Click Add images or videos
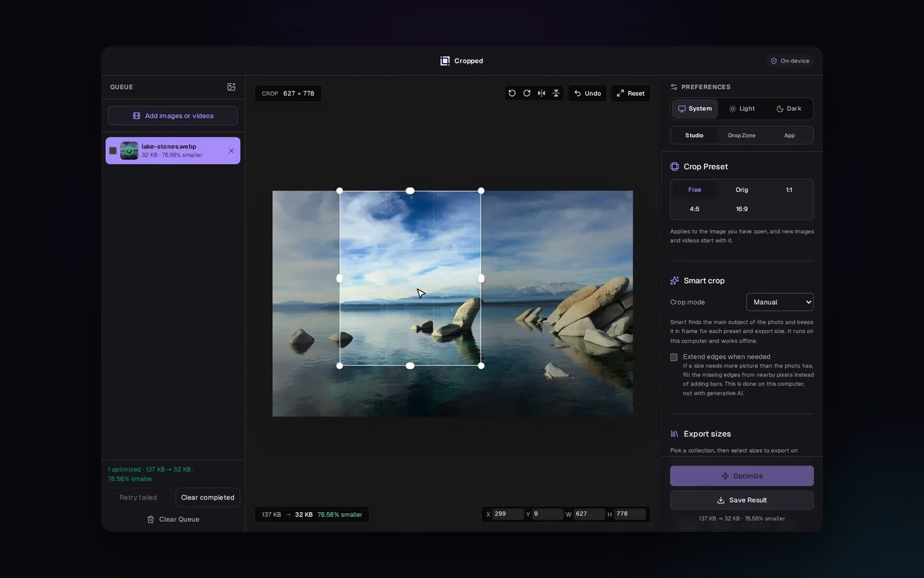This screenshot has width=924, height=578. click(173, 116)
